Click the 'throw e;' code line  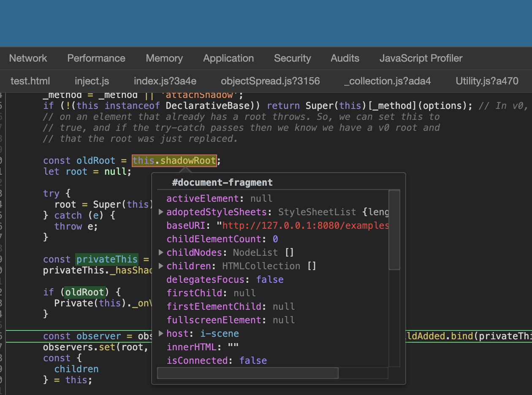pyautogui.click(x=76, y=226)
